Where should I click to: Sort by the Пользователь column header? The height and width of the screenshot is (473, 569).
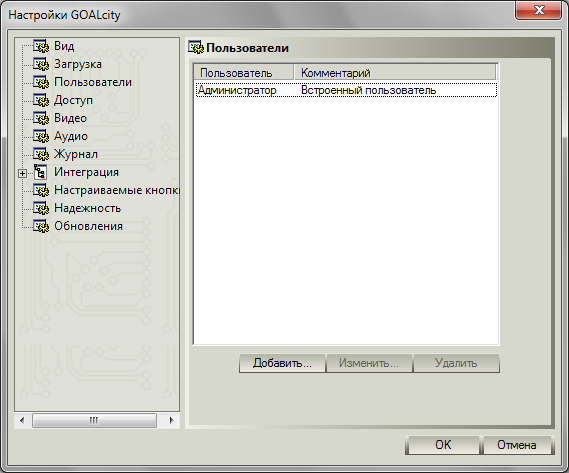coord(243,73)
